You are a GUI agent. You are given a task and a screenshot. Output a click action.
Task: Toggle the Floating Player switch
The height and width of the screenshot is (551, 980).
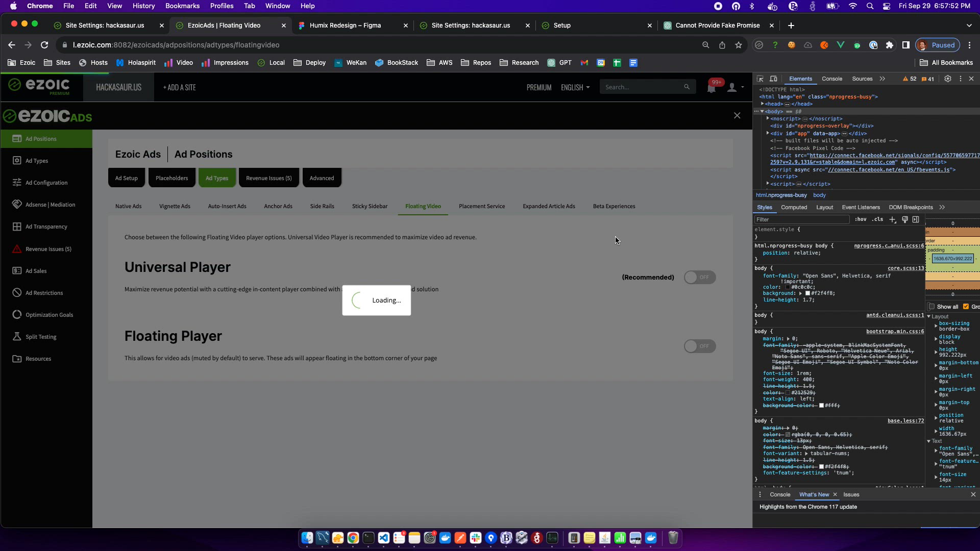click(700, 346)
